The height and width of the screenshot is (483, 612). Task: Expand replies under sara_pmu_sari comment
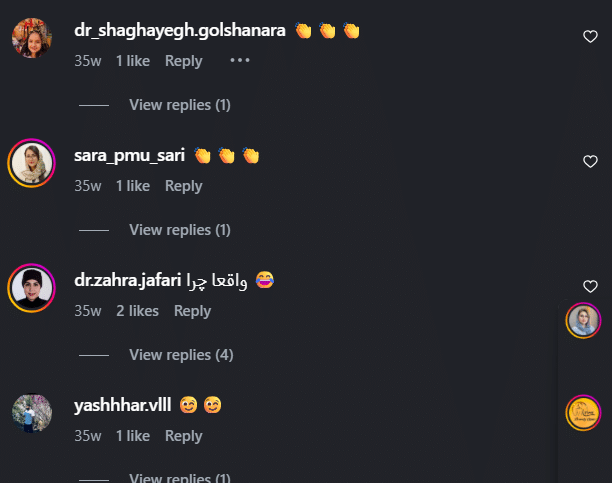(x=180, y=230)
